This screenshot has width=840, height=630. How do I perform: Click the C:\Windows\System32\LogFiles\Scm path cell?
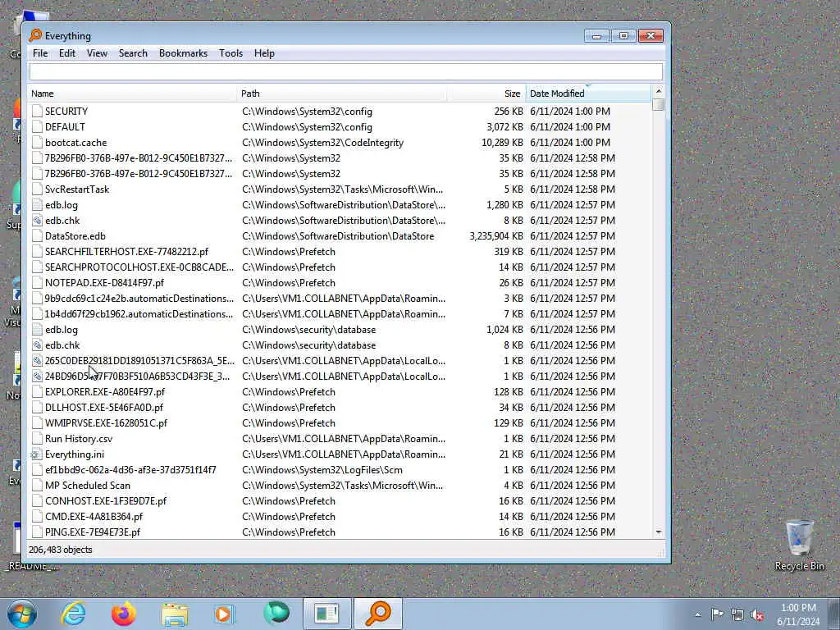(x=322, y=470)
